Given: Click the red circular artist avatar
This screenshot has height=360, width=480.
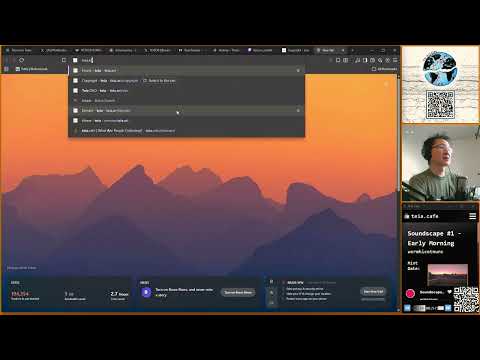Looking at the screenshot, I should [x=410, y=293].
